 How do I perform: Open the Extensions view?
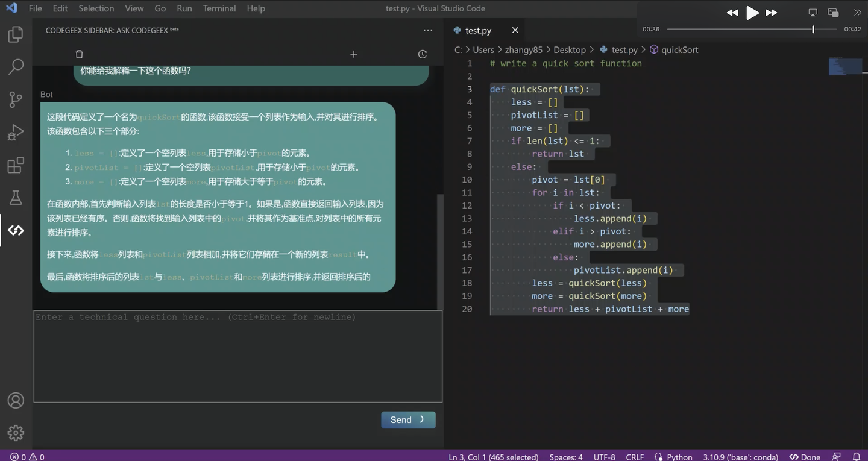(16, 165)
